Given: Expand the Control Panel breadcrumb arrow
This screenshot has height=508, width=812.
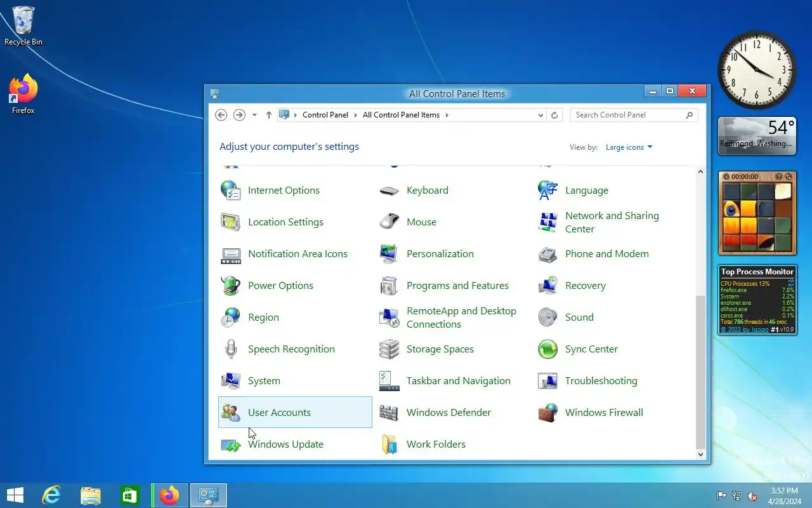Looking at the screenshot, I should click(356, 115).
